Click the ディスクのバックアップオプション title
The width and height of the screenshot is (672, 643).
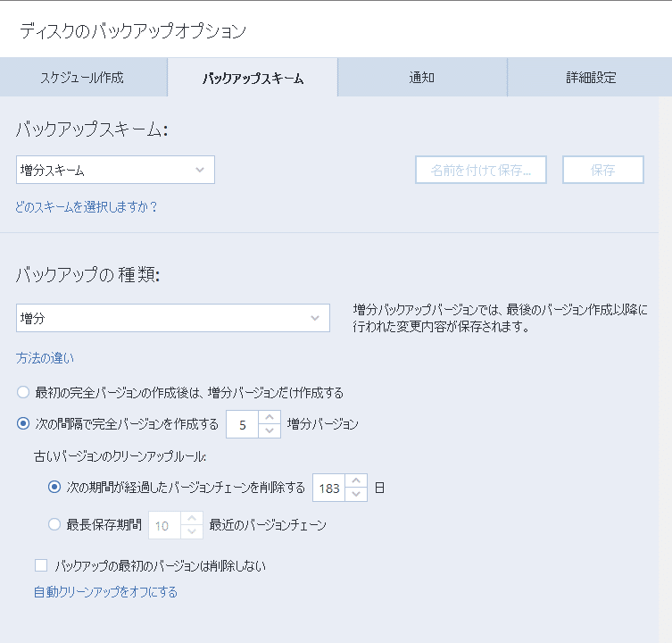pyautogui.click(x=133, y=31)
